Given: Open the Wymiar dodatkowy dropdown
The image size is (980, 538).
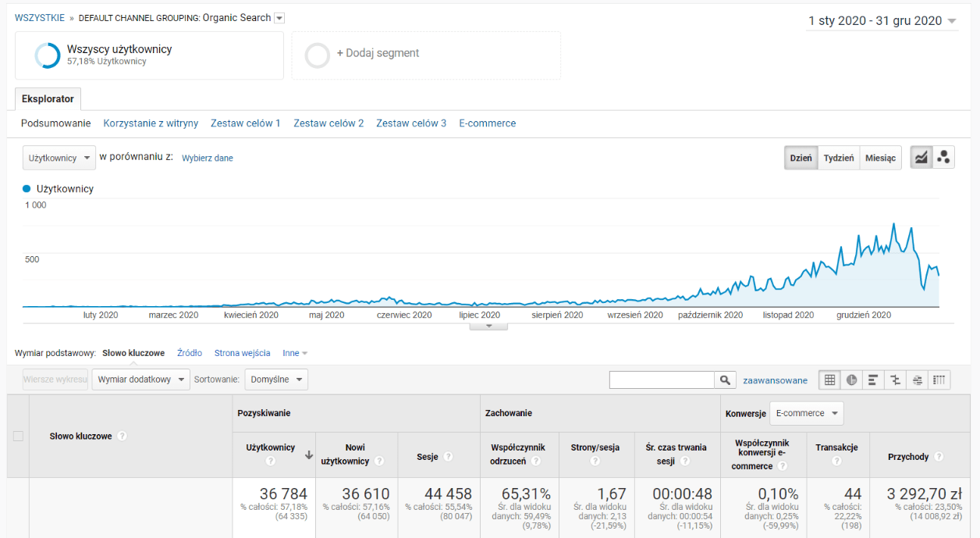Looking at the screenshot, I should [x=140, y=379].
